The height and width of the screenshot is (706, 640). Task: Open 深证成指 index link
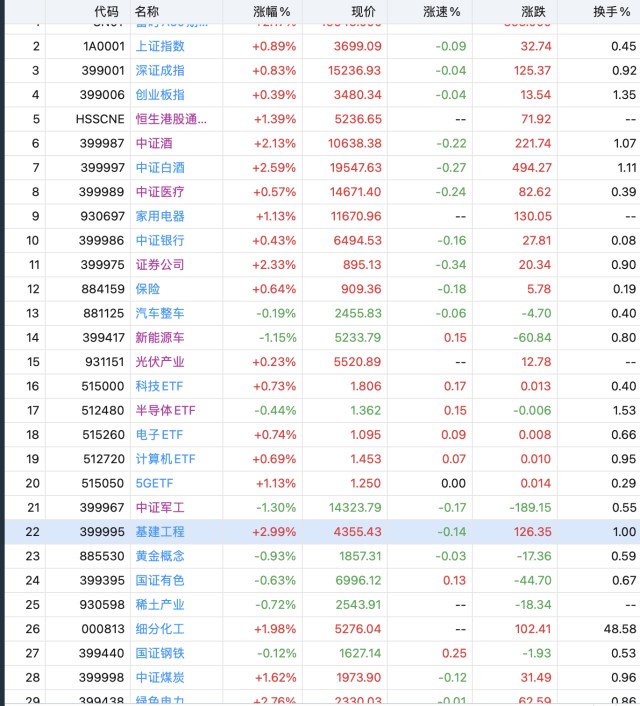(160, 71)
